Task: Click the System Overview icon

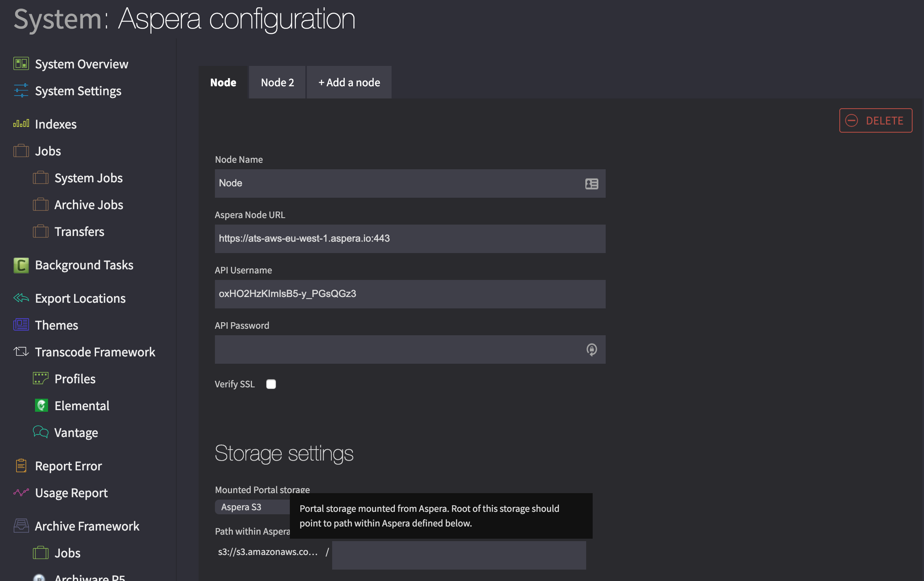Action: tap(20, 63)
